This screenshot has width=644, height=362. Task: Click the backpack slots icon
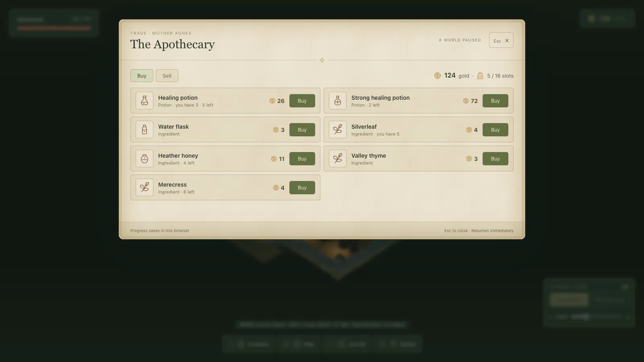click(480, 76)
